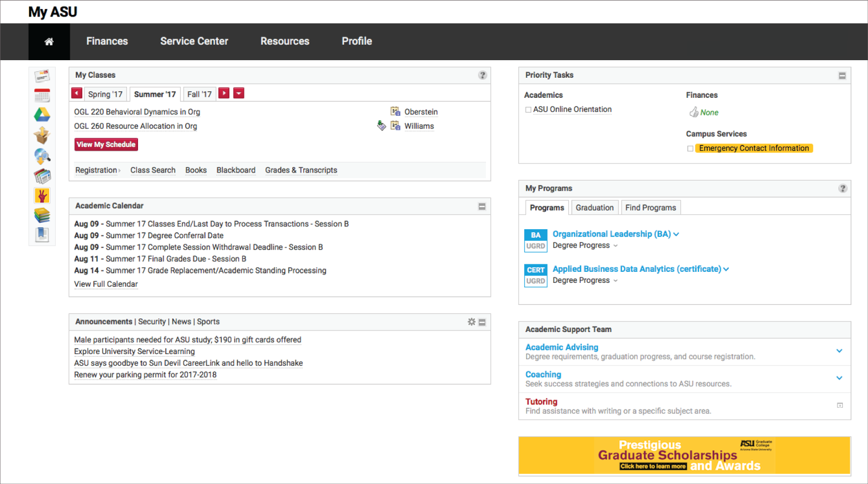Click the red calendar sidebar icon

click(42, 95)
